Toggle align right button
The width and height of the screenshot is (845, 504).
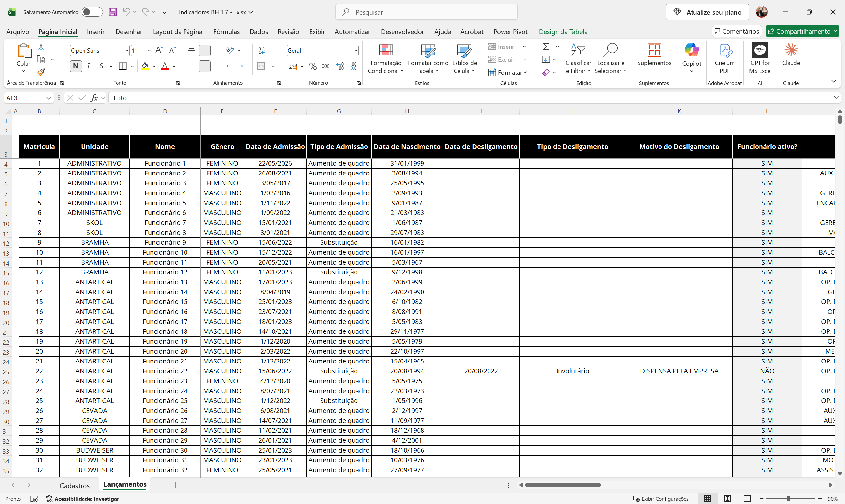218,66
